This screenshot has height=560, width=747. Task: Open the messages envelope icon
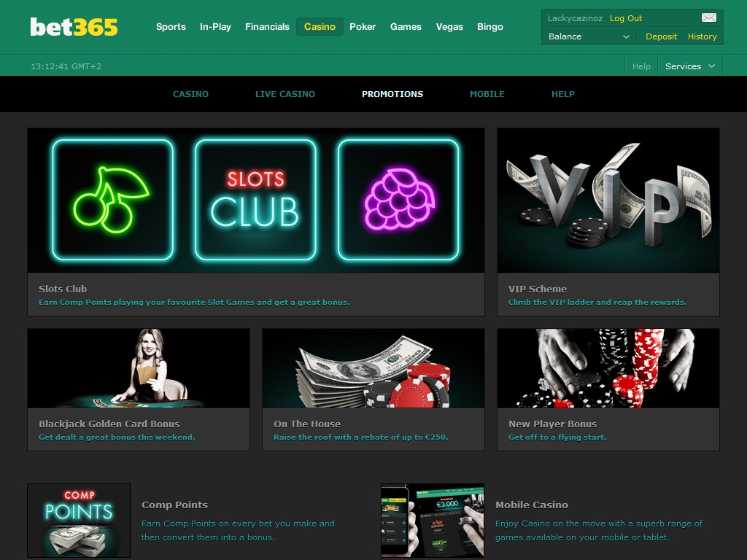click(708, 17)
